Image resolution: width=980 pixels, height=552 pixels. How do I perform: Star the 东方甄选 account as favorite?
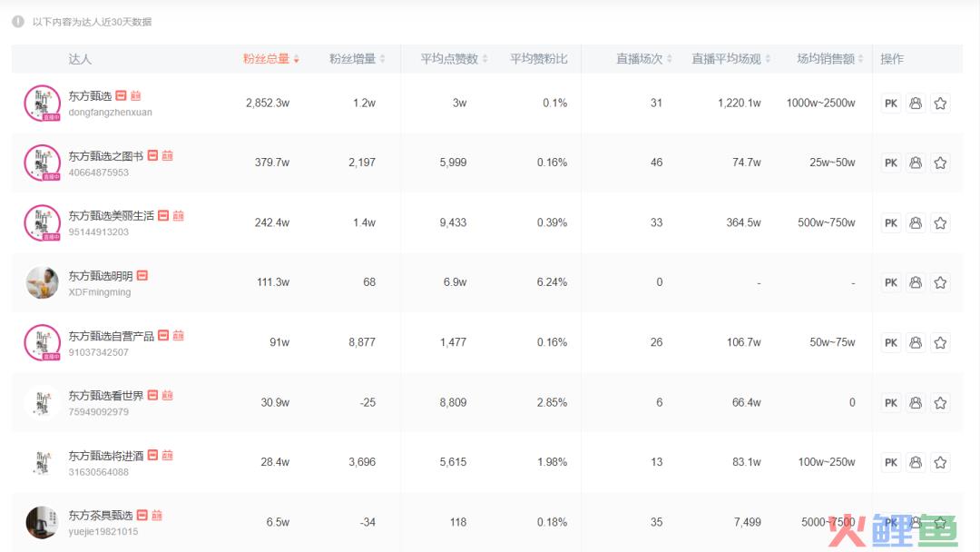[940, 103]
